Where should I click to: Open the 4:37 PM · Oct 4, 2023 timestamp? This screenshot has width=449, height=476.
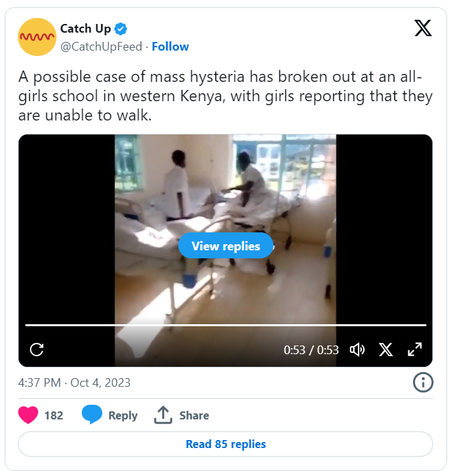tap(75, 383)
